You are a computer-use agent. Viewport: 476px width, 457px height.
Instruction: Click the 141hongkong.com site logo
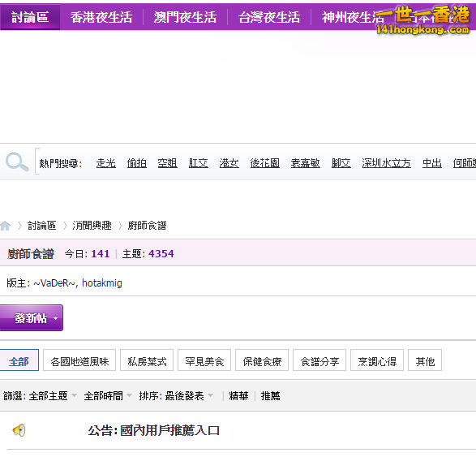tap(422, 20)
